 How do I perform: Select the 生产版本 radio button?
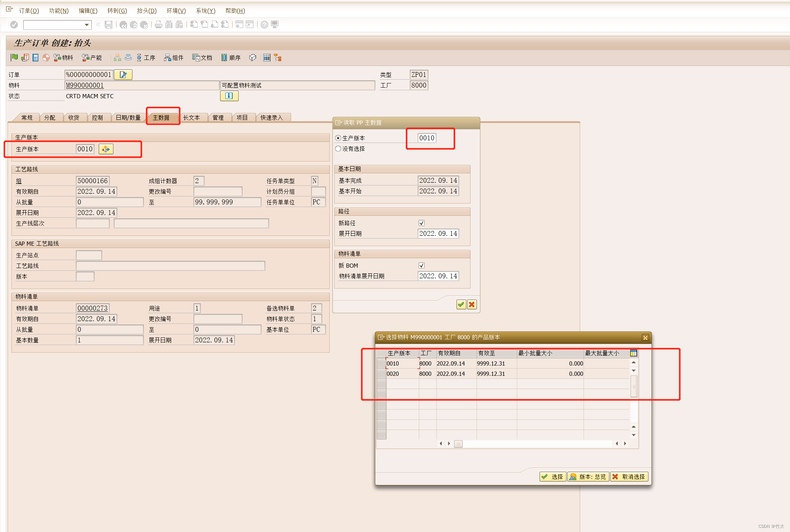338,138
